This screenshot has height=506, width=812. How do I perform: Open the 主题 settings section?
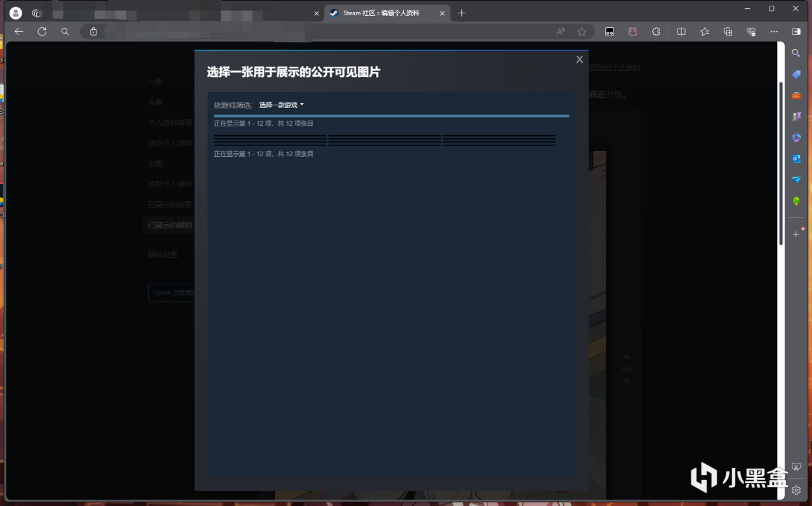coord(155,164)
